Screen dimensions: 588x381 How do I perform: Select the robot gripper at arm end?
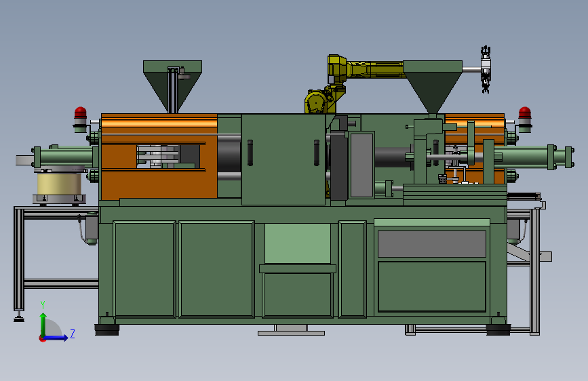[486, 70]
